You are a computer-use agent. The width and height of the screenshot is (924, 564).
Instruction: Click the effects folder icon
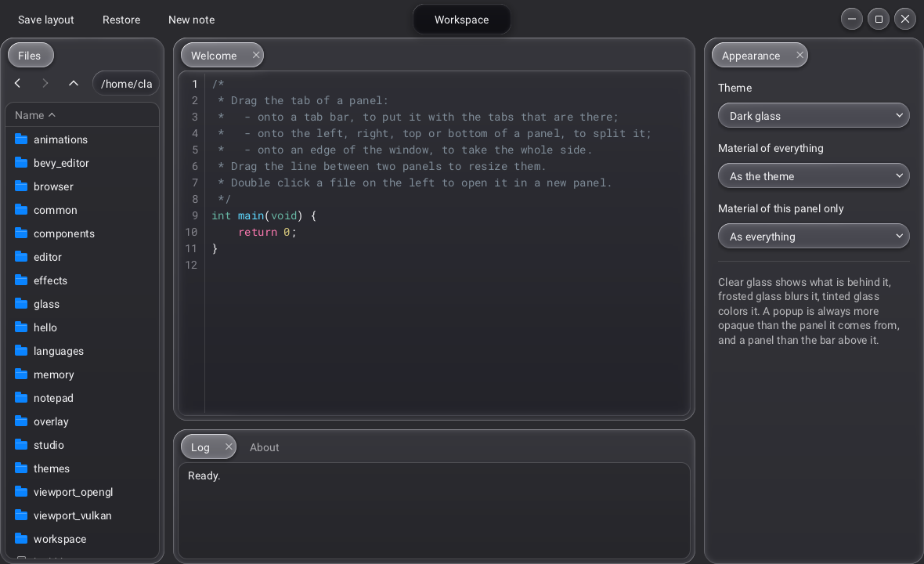coord(21,280)
